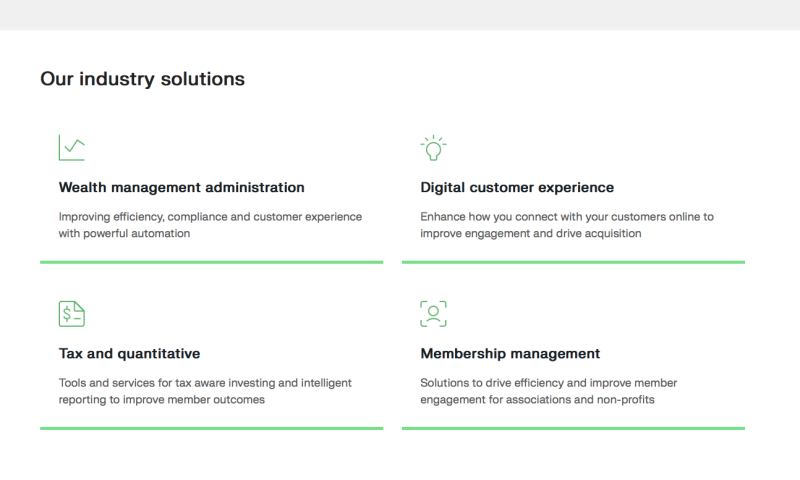This screenshot has height=480, width=800.
Task: Click the green divider beneath Tax and quantitative
Action: (x=211, y=428)
